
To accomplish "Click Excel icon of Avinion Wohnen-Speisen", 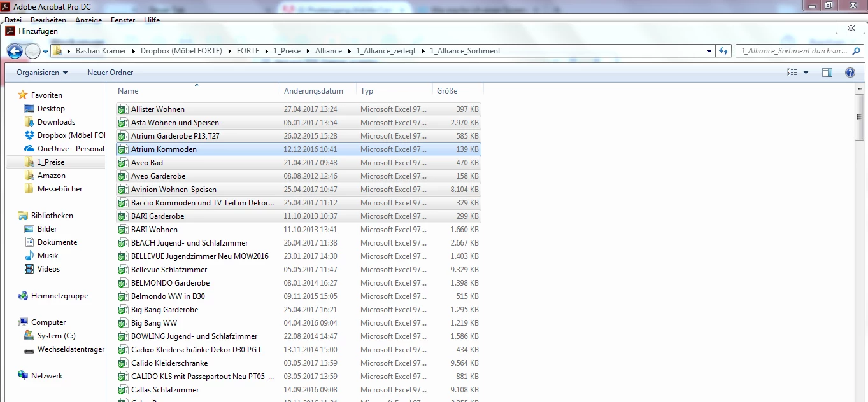I will 123,190.
